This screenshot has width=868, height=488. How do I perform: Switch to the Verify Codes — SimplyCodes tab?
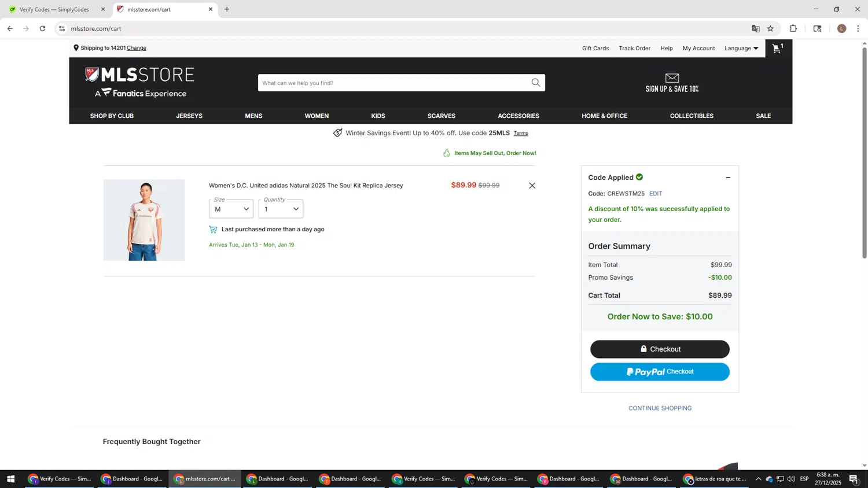pos(54,9)
